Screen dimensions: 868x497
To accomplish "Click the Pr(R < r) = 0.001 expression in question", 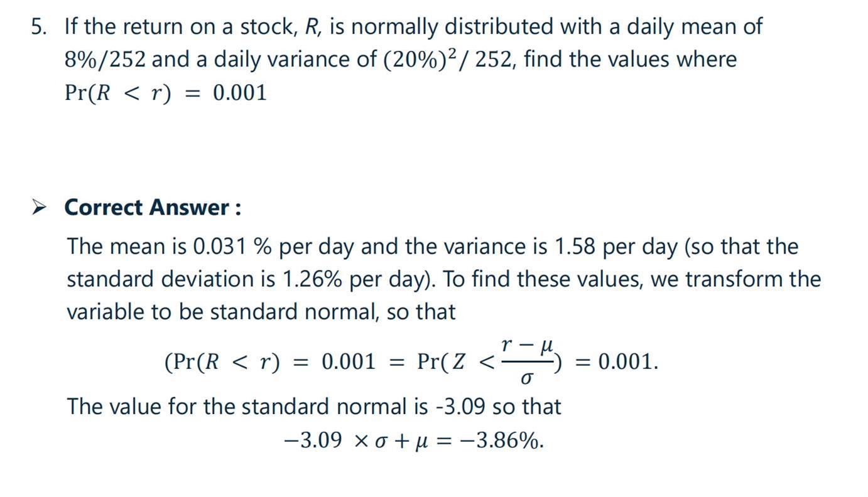I will point(166,93).
